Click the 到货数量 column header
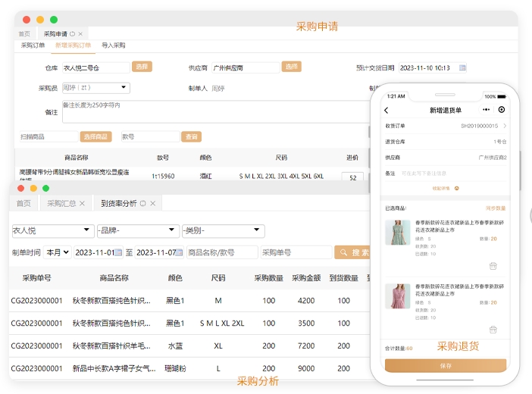The width and height of the screenshot is (532, 394). click(344, 278)
